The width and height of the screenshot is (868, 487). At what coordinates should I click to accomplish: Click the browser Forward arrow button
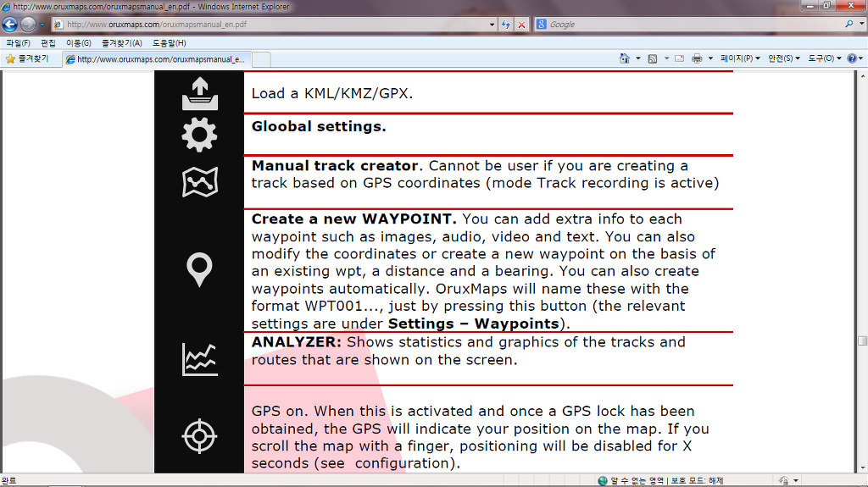pos(28,25)
